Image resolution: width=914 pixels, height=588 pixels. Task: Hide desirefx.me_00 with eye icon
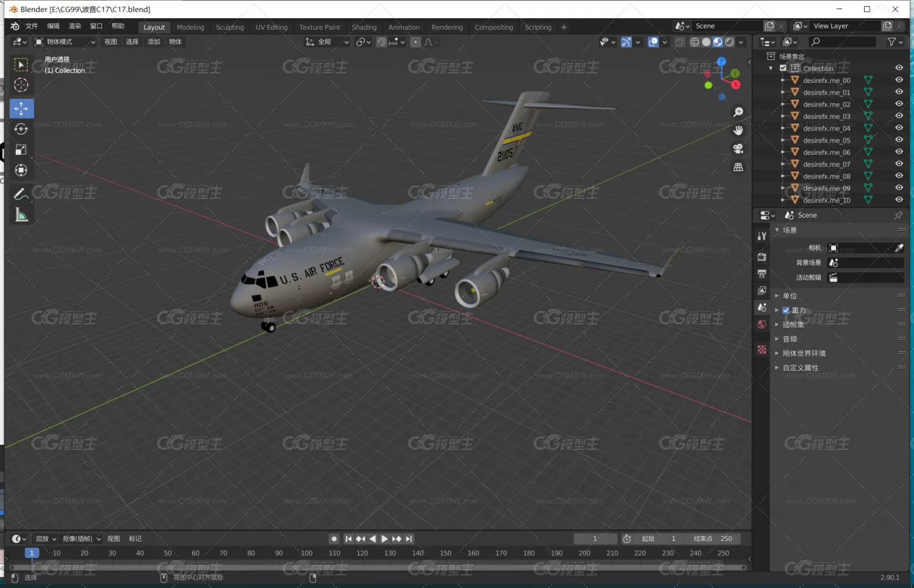pyautogui.click(x=899, y=80)
